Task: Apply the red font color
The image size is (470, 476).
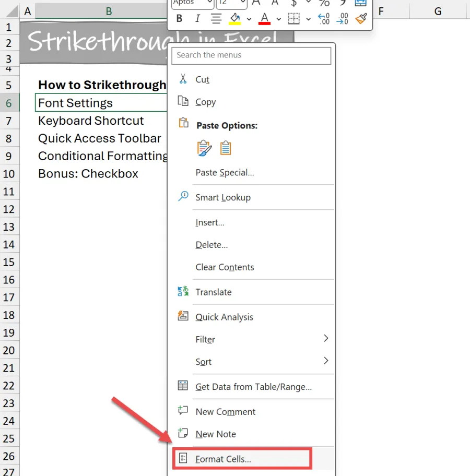Action: 265,19
